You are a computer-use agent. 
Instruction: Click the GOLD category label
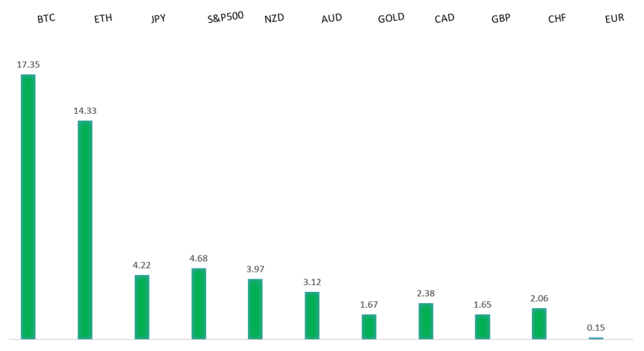(391, 18)
